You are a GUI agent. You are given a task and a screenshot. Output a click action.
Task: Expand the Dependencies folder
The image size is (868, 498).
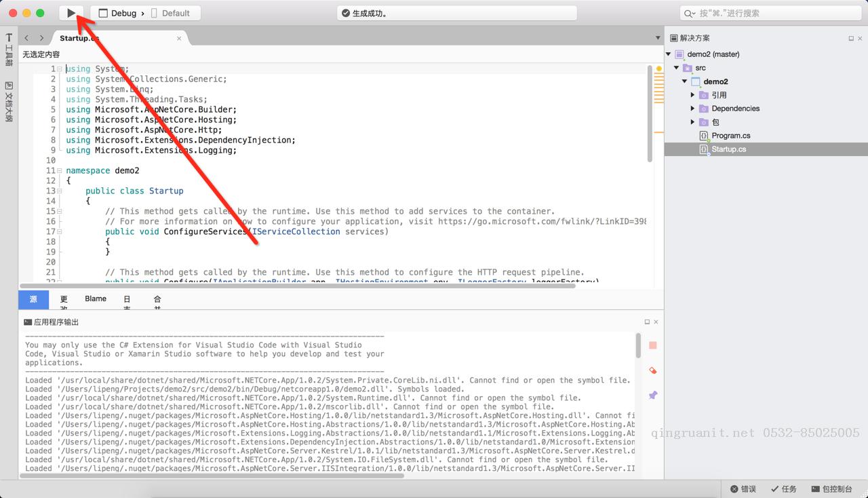(692, 109)
